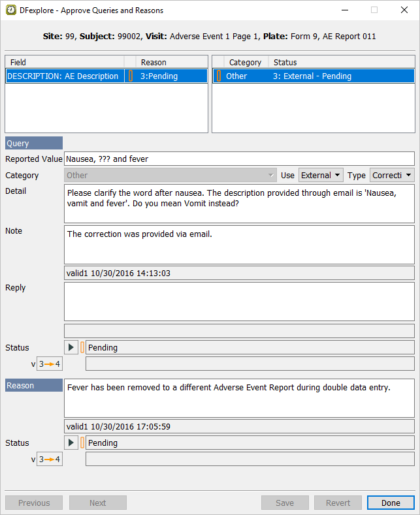This screenshot has height=515, width=420.
Task: Click the orange marker beside Query Pending status
Action: [x=82, y=347]
